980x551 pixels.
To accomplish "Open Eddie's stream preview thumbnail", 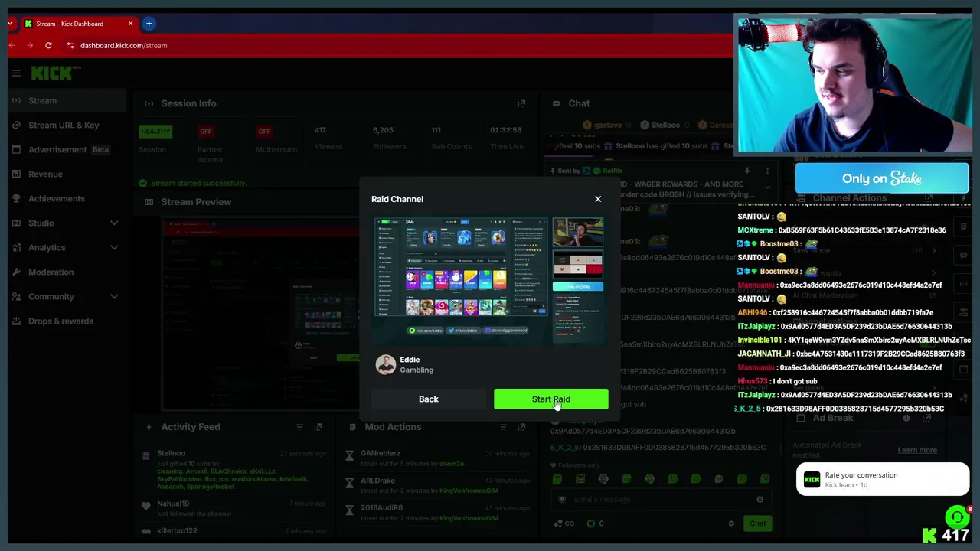I will coord(490,280).
